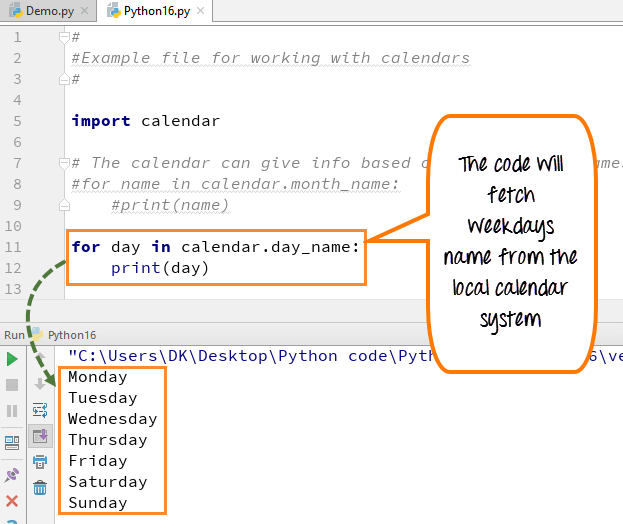Collapse fold marker at line 3

click(63, 79)
